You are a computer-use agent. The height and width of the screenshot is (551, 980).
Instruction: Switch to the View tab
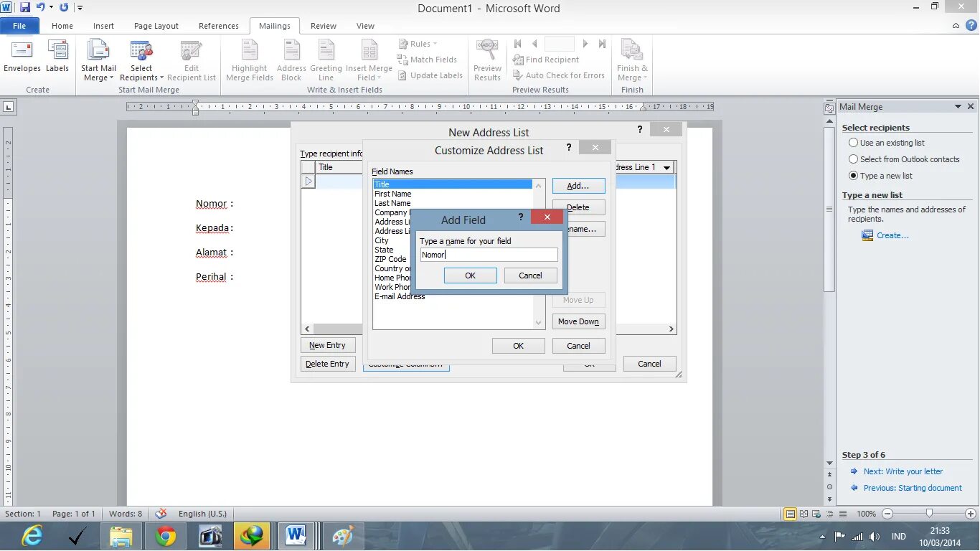click(x=366, y=26)
